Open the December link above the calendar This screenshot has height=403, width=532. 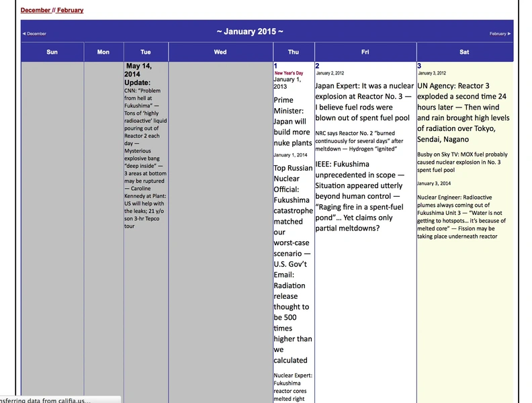pyautogui.click(x=36, y=10)
